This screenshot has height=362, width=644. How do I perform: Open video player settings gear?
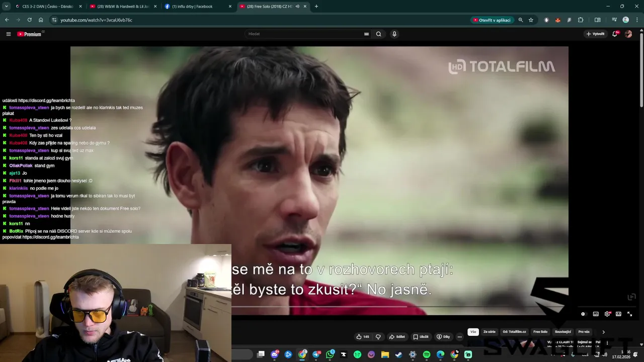pyautogui.click(x=607, y=314)
